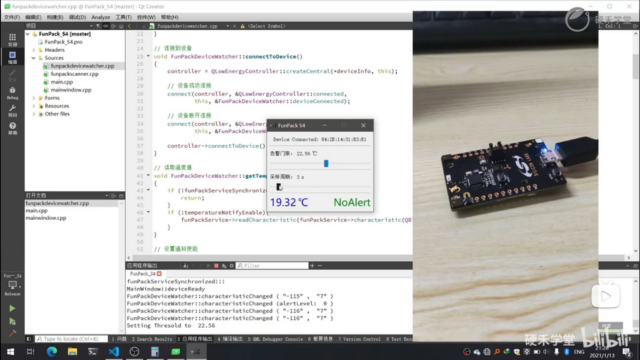Collapse the connectToDevice function fold marker
Screen dimensions: 640x360
click(x=148, y=56)
